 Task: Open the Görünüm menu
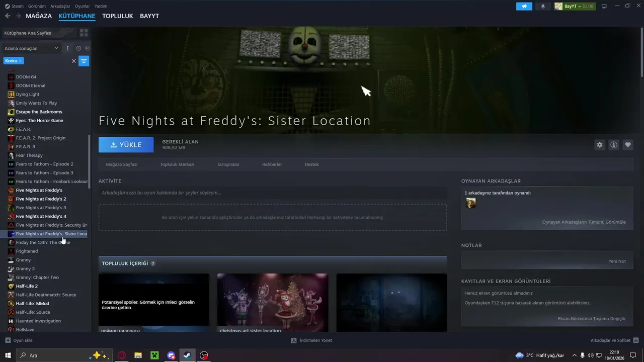pos(37,6)
